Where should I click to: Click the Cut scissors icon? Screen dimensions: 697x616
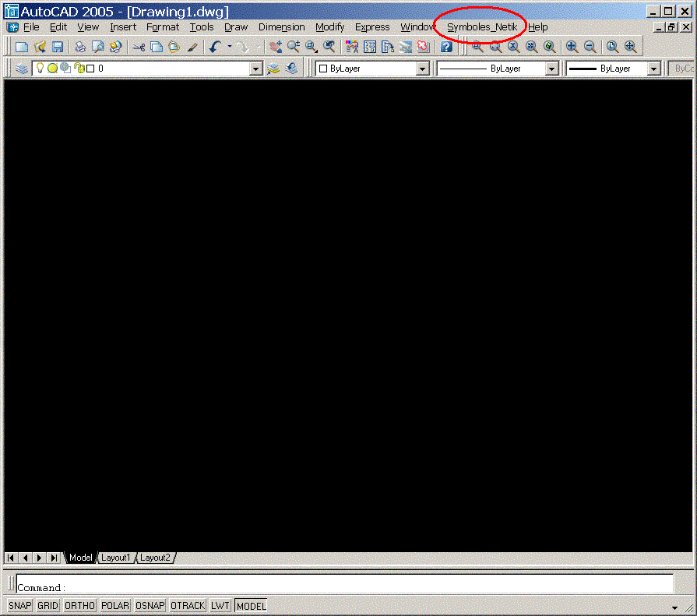click(x=139, y=48)
